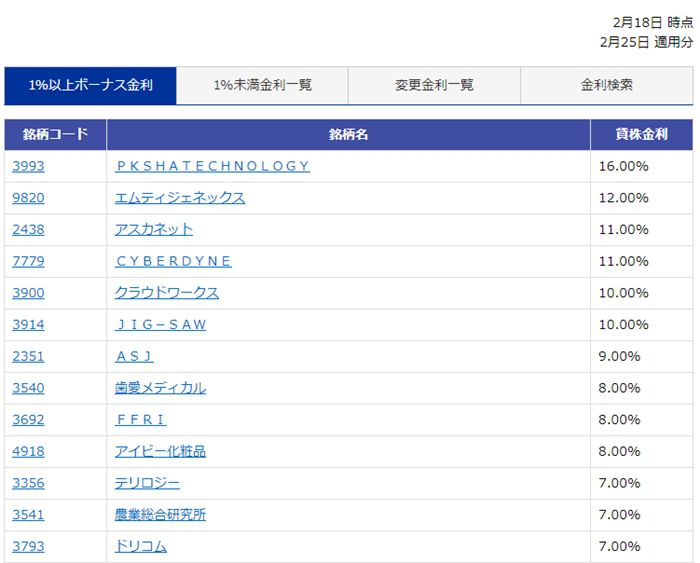Go to the 金利検索 tab

coord(607,86)
